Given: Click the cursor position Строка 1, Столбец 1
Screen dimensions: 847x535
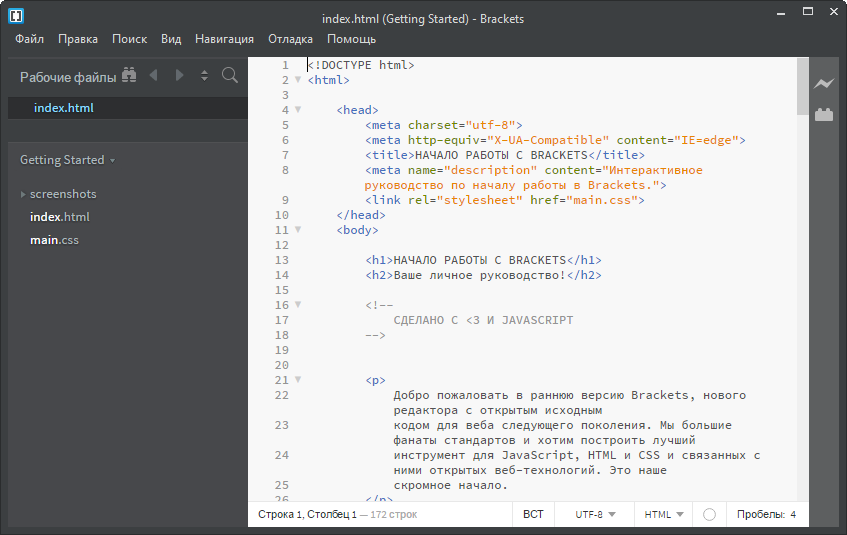Looking at the screenshot, I should click(x=307, y=514).
